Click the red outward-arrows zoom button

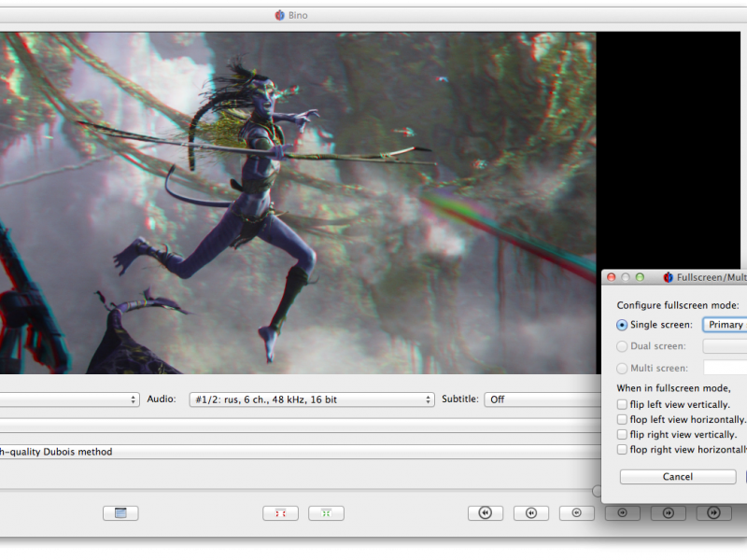tap(280, 512)
